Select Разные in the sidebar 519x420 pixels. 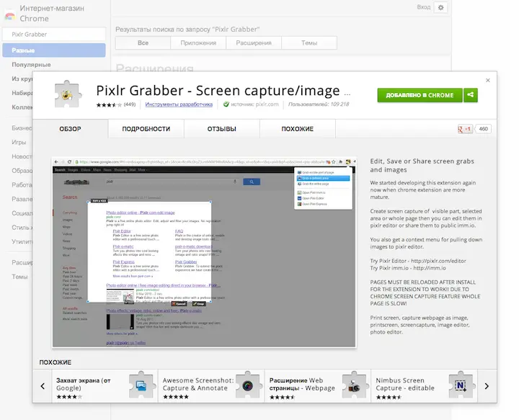click(x=54, y=50)
